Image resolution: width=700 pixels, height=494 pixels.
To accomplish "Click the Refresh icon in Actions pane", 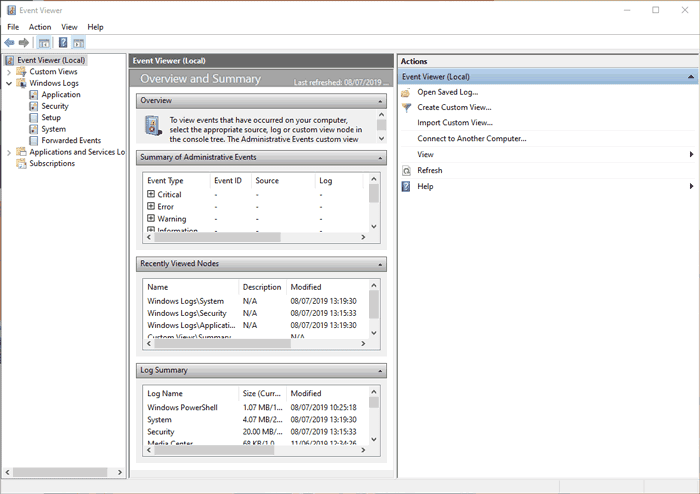I will pos(406,171).
